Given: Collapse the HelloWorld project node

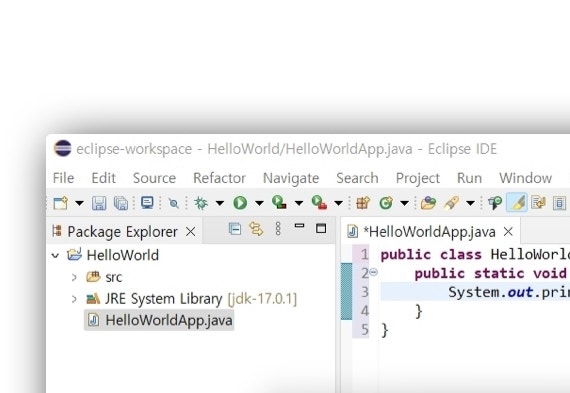Looking at the screenshot, I should pos(55,256).
